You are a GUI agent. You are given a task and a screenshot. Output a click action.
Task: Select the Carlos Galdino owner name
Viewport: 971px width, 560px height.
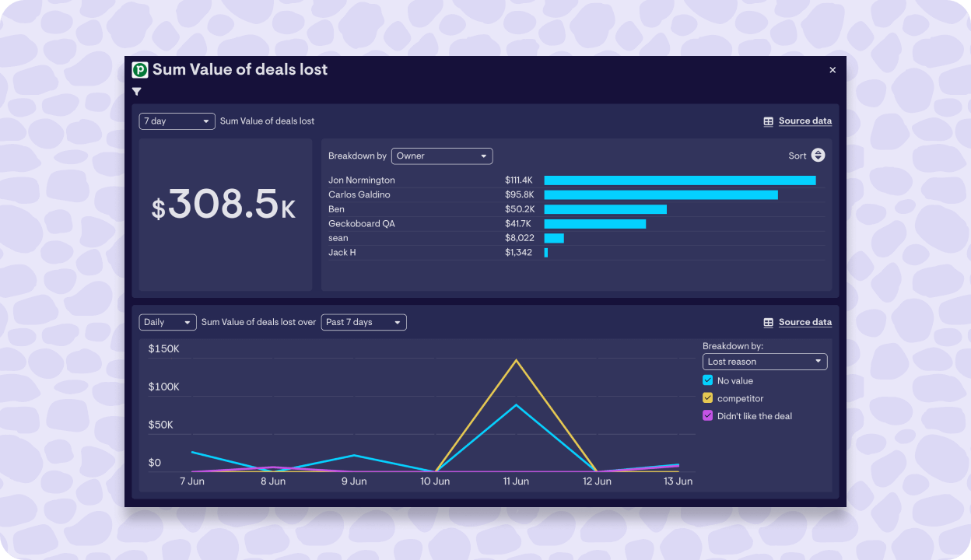[359, 194]
